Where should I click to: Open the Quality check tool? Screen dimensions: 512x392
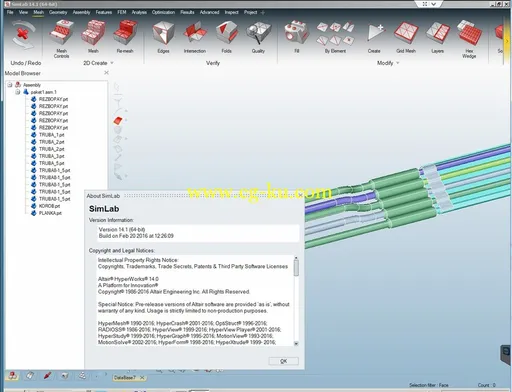(258, 37)
